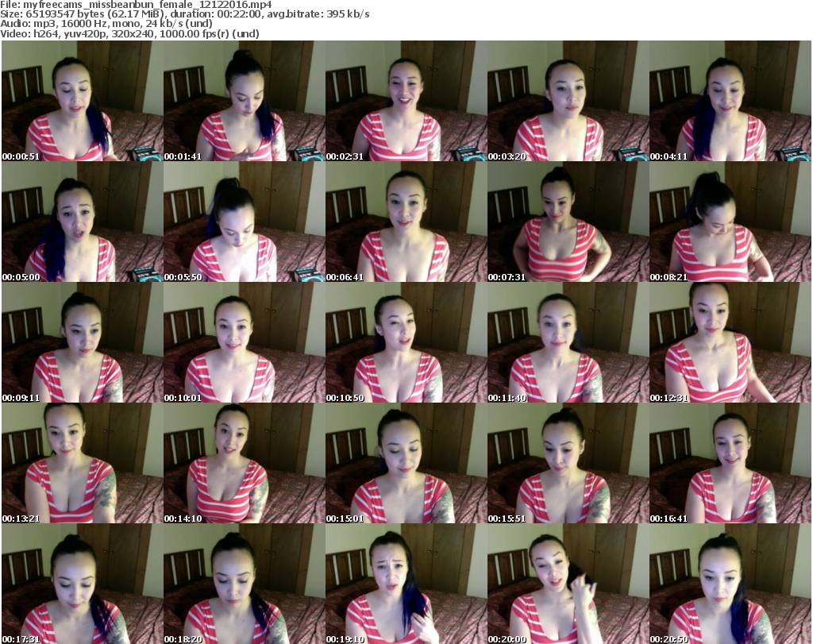This screenshot has height=644, width=813.
Task: Open the thumbnail frame stamped 00:05:50
Action: tap(245, 222)
